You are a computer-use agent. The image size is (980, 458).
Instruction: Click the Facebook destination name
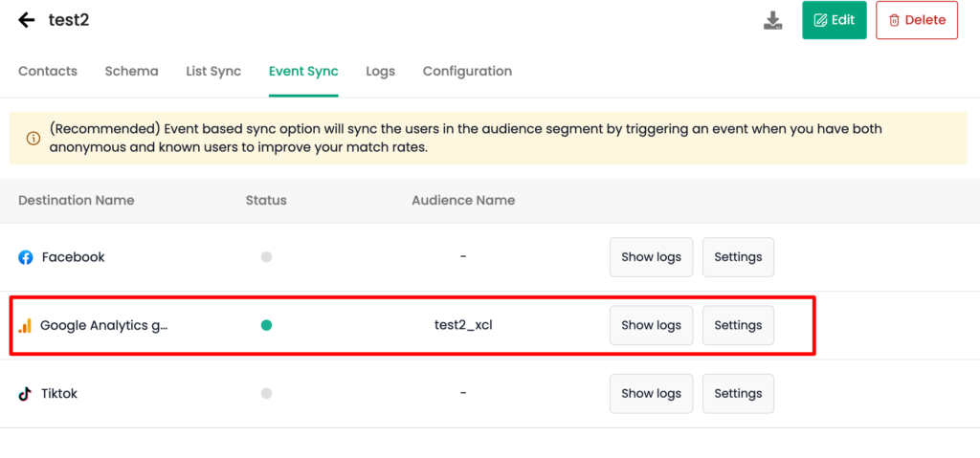point(73,257)
